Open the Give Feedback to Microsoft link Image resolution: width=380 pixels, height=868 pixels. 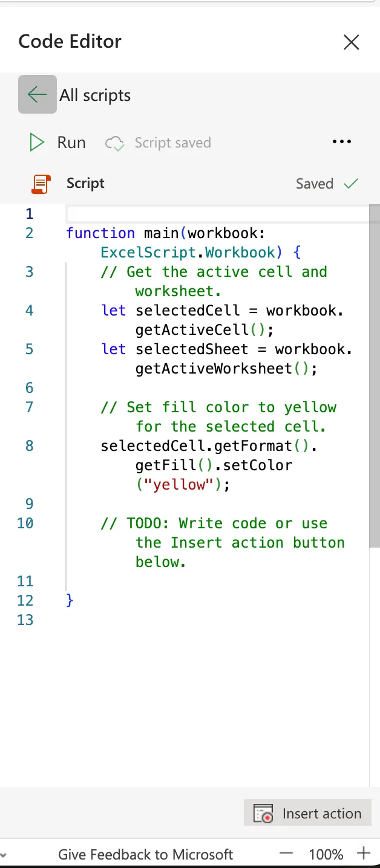pos(145,854)
